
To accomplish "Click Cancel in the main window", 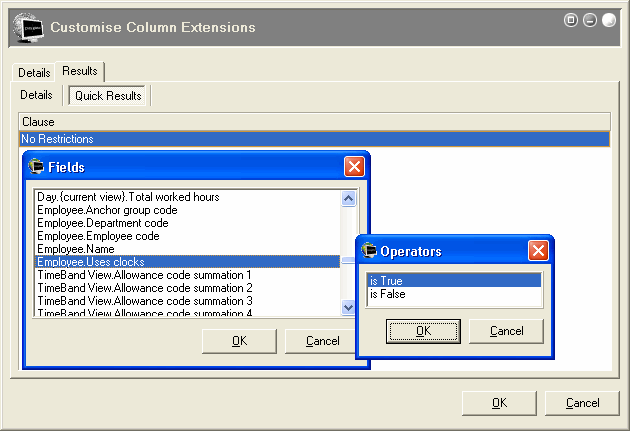I will [x=582, y=403].
